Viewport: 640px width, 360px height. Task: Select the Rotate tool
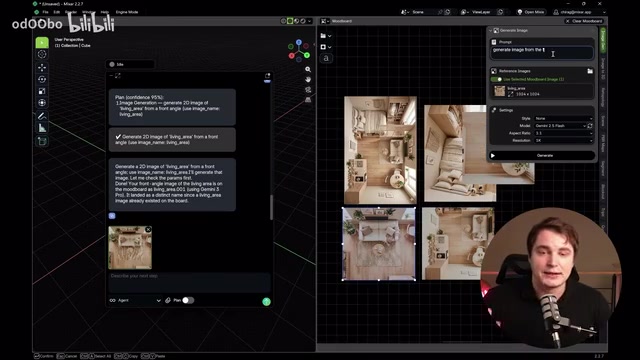click(42, 79)
